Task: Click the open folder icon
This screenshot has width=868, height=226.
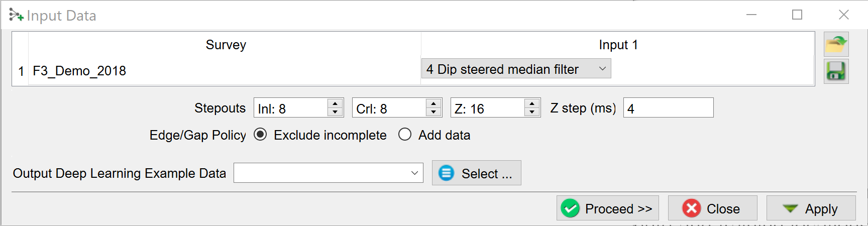Action: point(836,45)
